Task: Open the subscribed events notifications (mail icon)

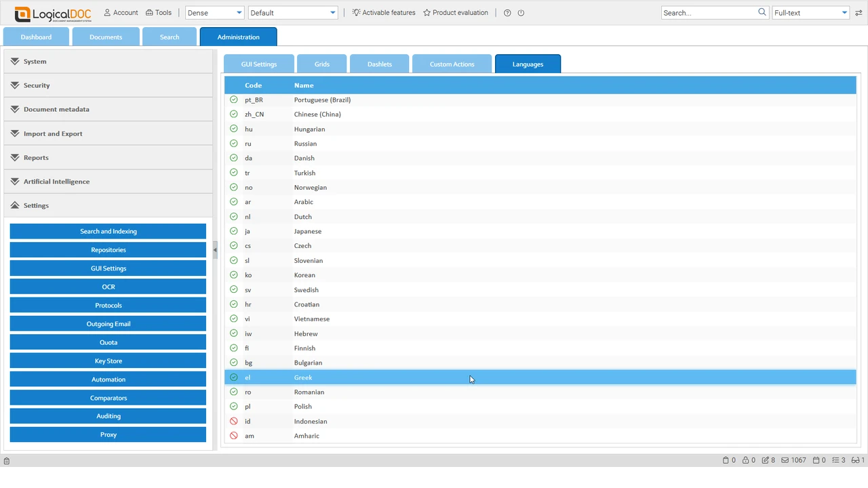Action: [785, 460]
